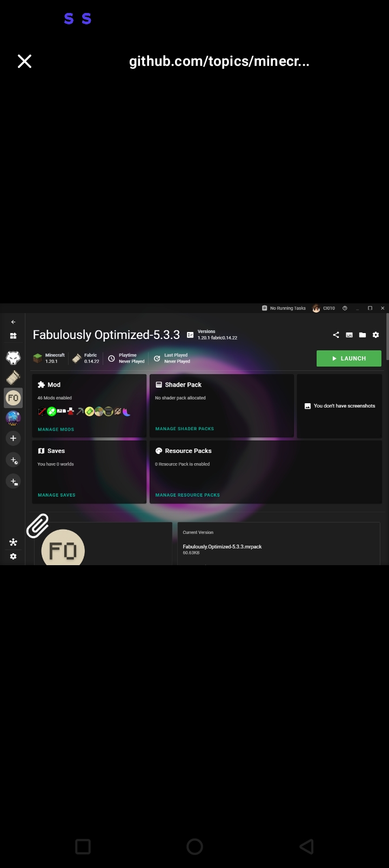389x868 pixels.
Task: Click the back arrow in launcher sidebar
Action: [13, 322]
